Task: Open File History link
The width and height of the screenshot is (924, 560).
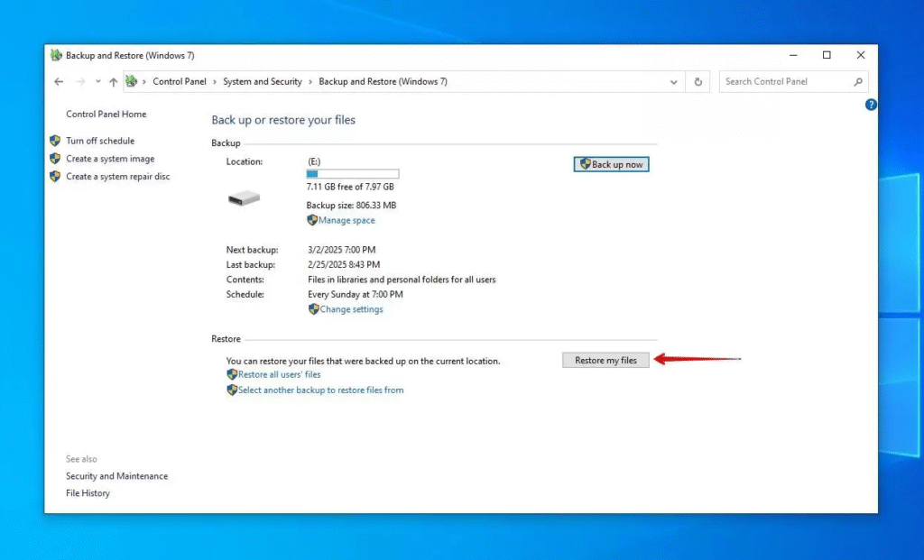Action: pos(88,493)
